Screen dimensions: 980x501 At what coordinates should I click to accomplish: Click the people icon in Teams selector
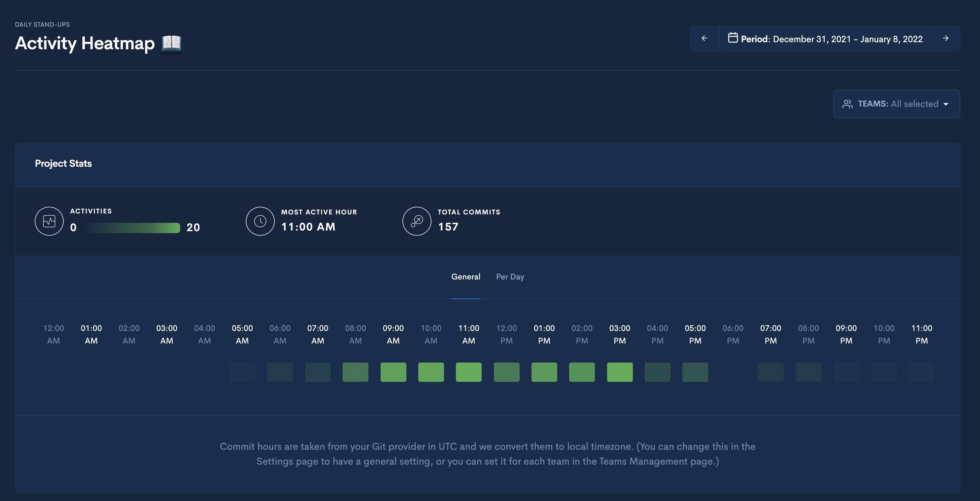[847, 104]
